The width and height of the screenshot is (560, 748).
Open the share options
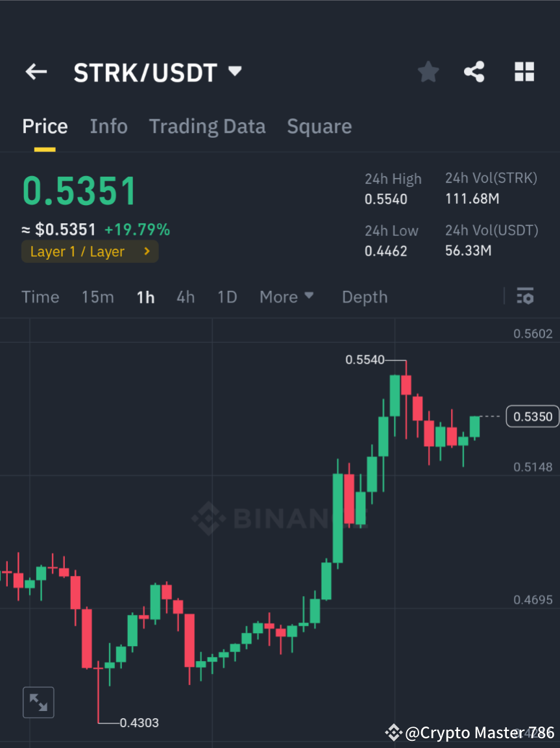pyautogui.click(x=474, y=72)
